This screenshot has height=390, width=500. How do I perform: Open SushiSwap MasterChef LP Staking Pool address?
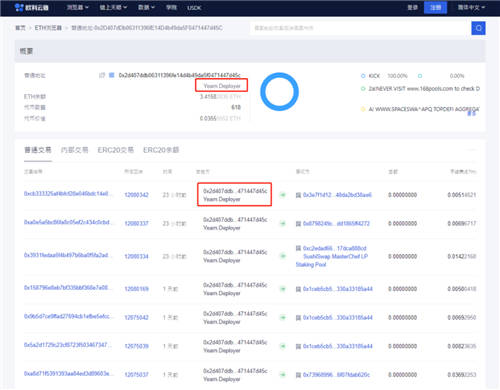[x=332, y=256]
